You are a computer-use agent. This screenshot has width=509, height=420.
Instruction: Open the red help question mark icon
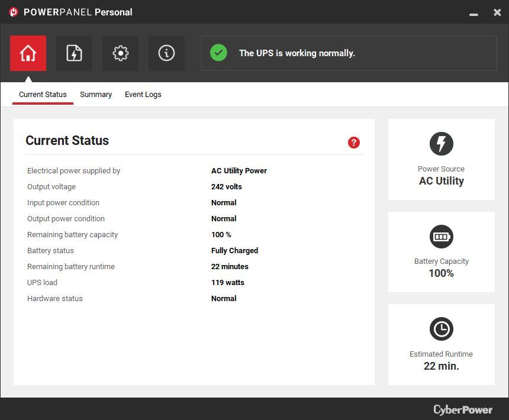coord(353,143)
